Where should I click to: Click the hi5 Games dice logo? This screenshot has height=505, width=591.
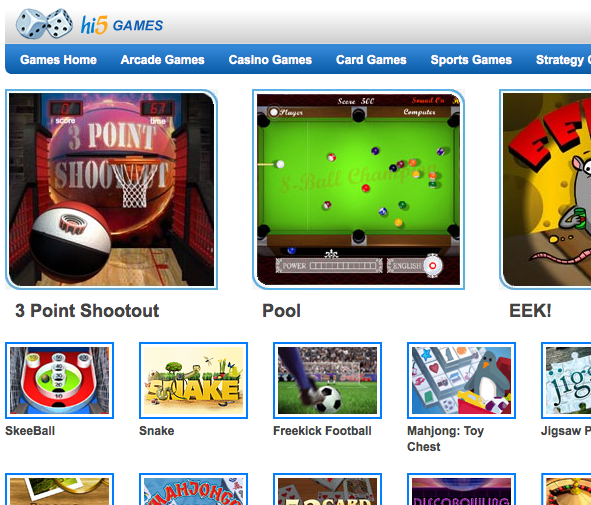pos(44,23)
